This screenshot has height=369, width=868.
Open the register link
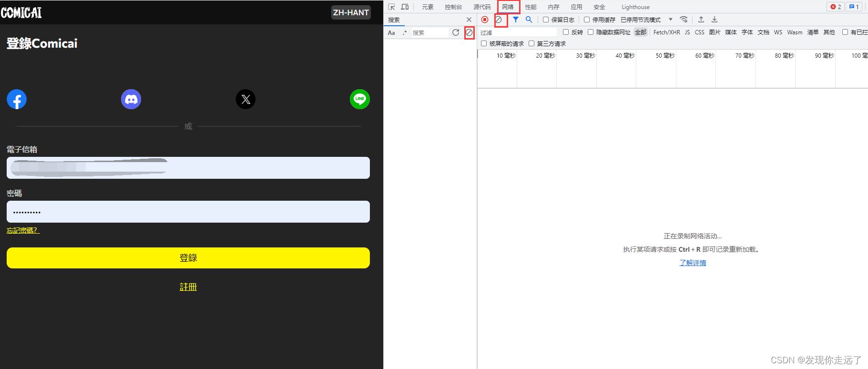tap(188, 287)
